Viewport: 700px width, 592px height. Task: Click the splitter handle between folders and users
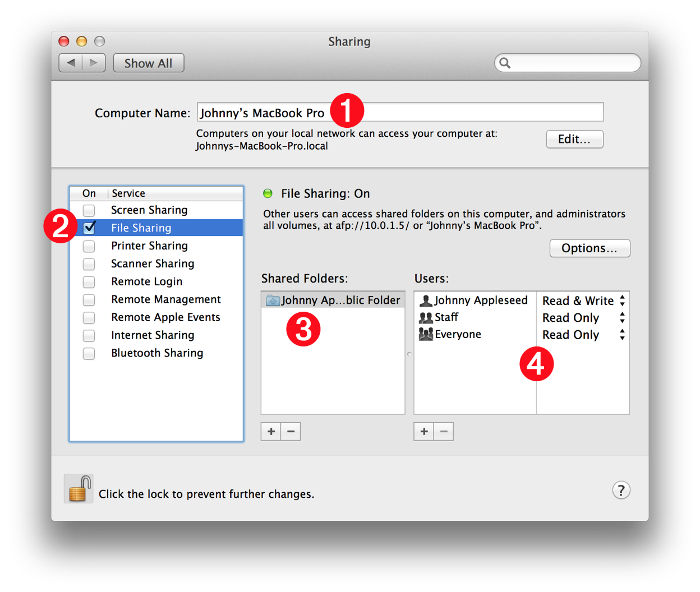[409, 354]
